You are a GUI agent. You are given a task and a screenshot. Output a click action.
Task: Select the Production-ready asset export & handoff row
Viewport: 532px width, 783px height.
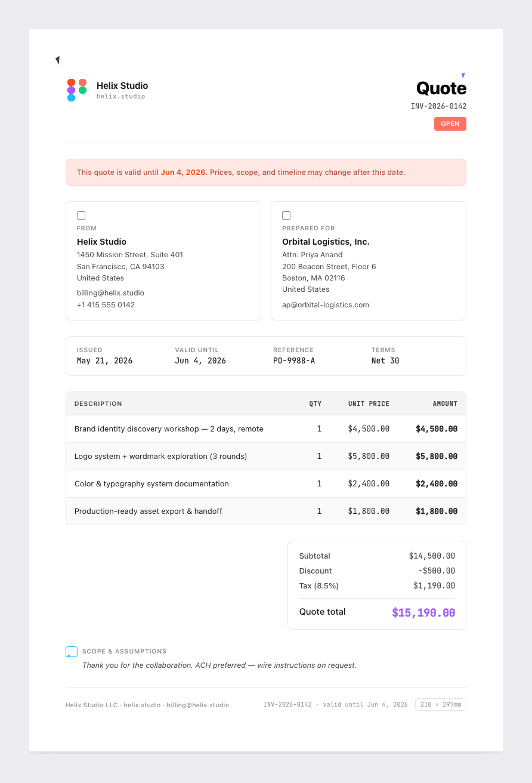pos(266,511)
